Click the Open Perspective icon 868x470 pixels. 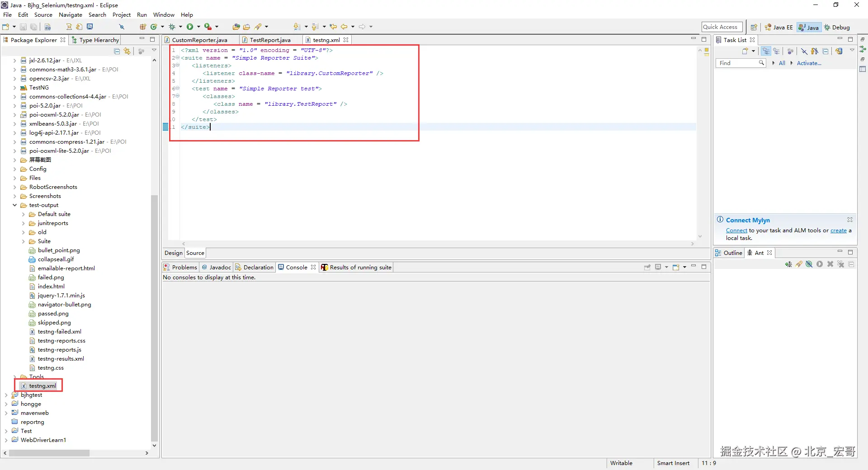click(x=754, y=27)
